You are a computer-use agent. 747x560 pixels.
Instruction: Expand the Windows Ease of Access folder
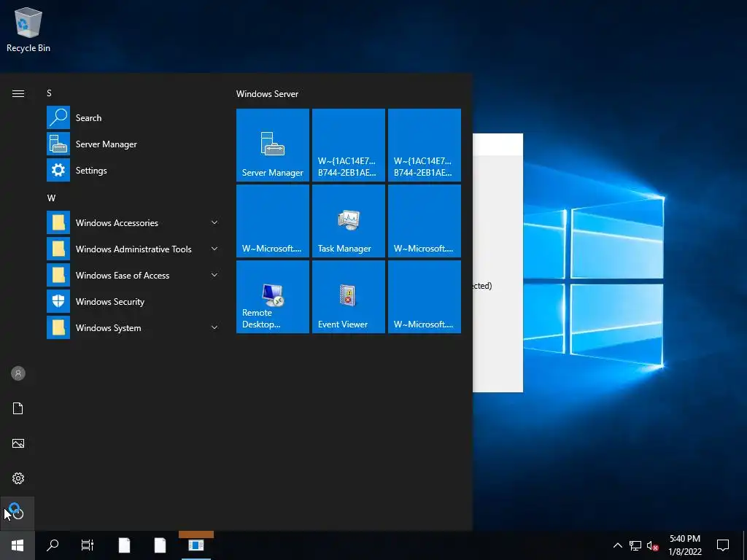tap(134, 275)
